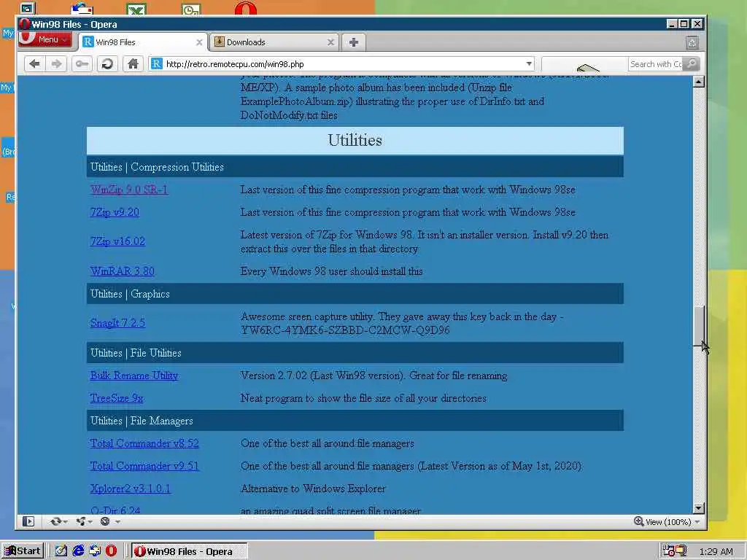Expand the address bar history dropdown
747x560 pixels.
(x=529, y=64)
